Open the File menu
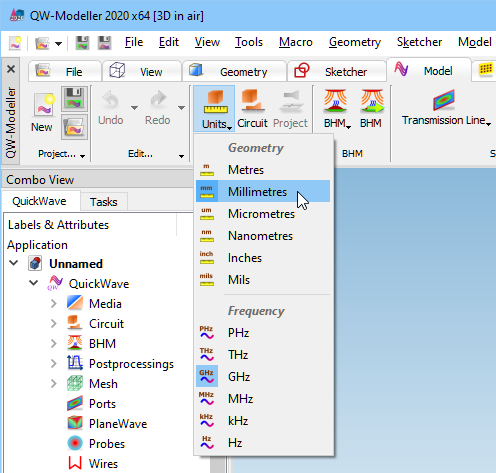 134,42
